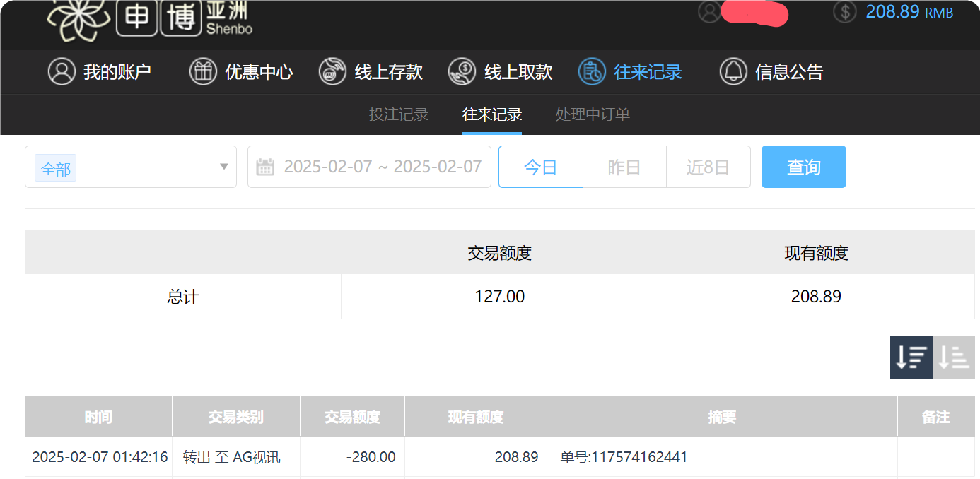
Task: Click the 信息公告 bell icon
Action: pos(734,71)
